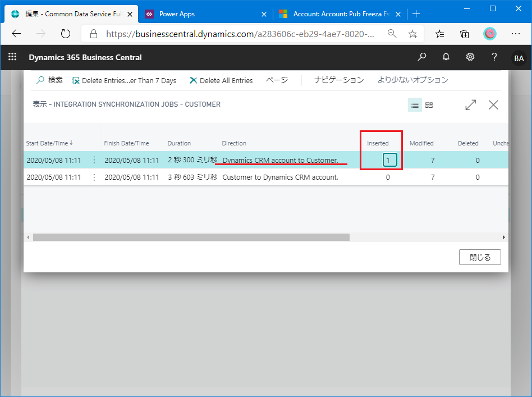
Task: Click the horizontal scrollbar of the list
Action: 191,238
